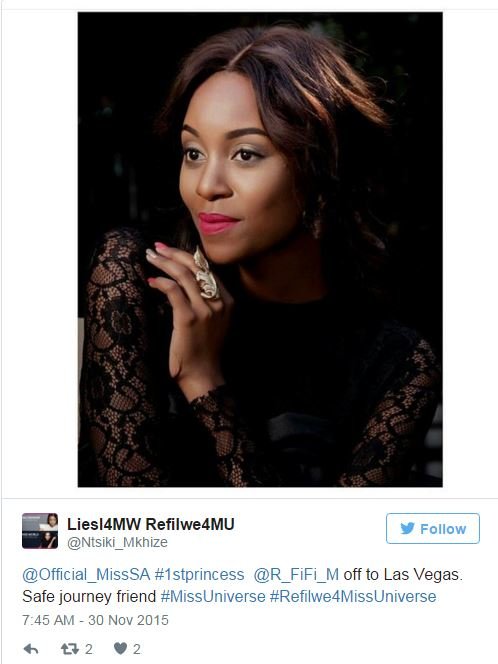Open the Liesl4MW Refilwe4MU display name
The height and width of the screenshot is (664, 498).
coord(150,524)
